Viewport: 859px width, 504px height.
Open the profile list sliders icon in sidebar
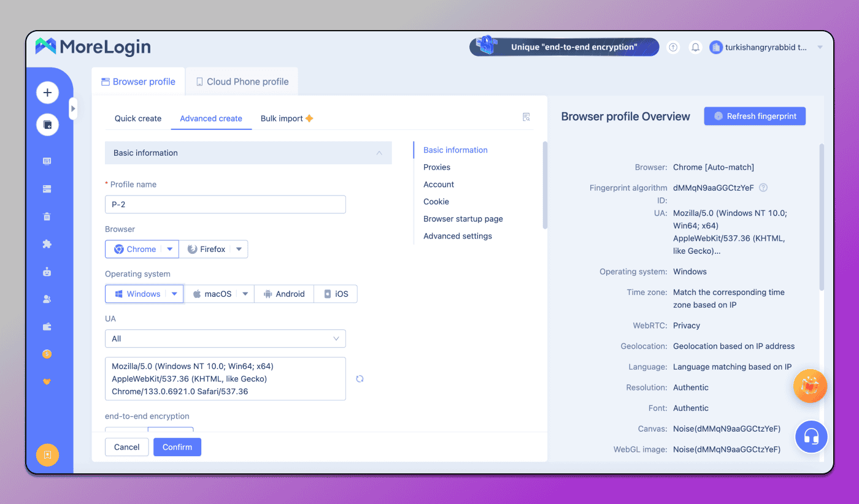[x=47, y=161]
